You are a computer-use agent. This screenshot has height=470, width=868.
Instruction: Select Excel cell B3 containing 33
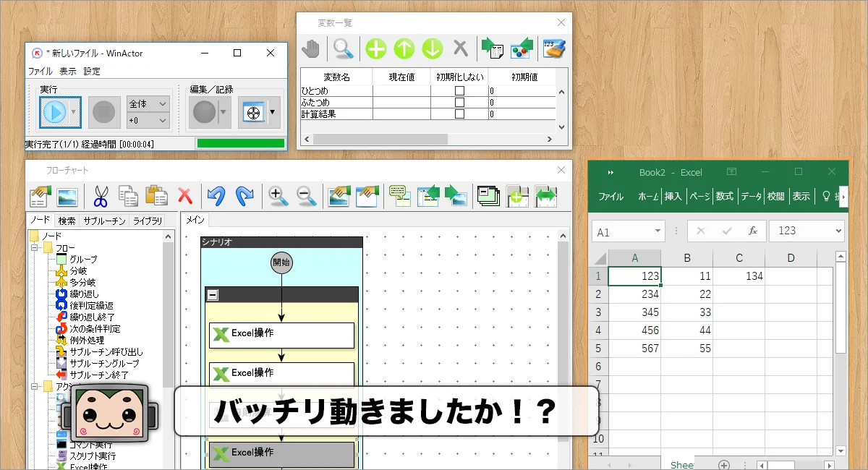(x=686, y=312)
